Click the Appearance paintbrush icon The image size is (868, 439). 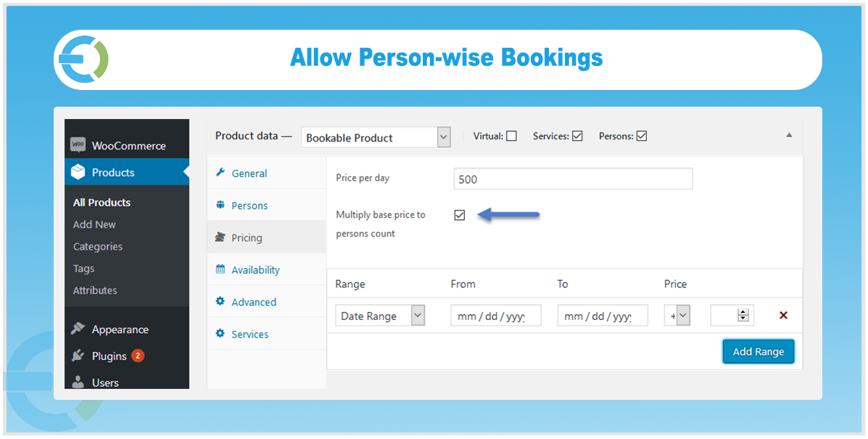click(78, 329)
